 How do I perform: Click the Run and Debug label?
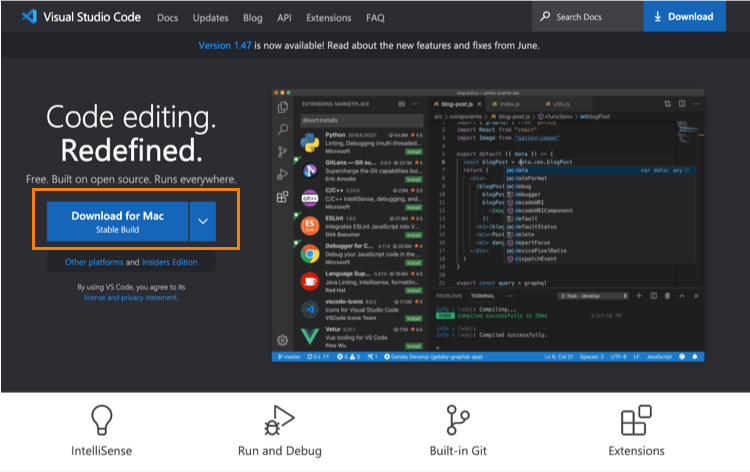(x=280, y=451)
